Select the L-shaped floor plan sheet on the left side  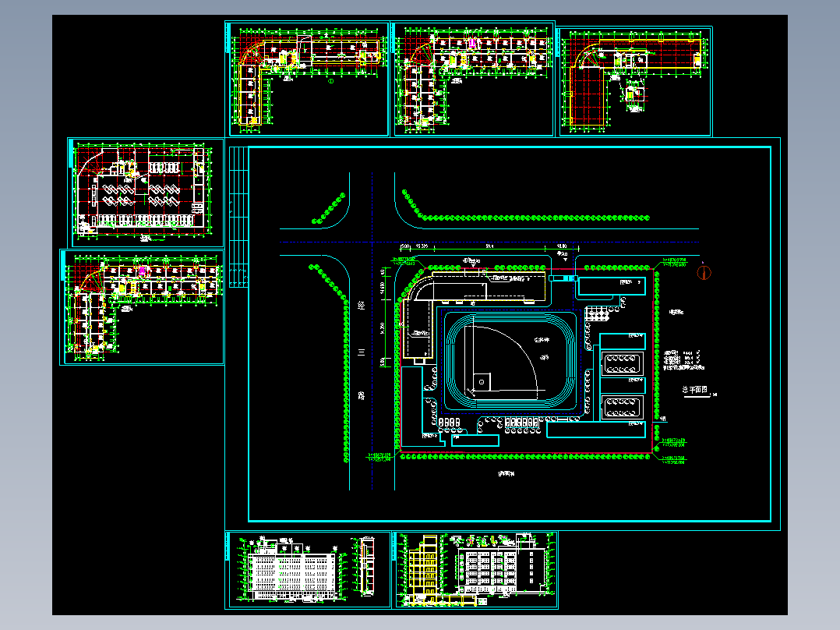pos(142,307)
